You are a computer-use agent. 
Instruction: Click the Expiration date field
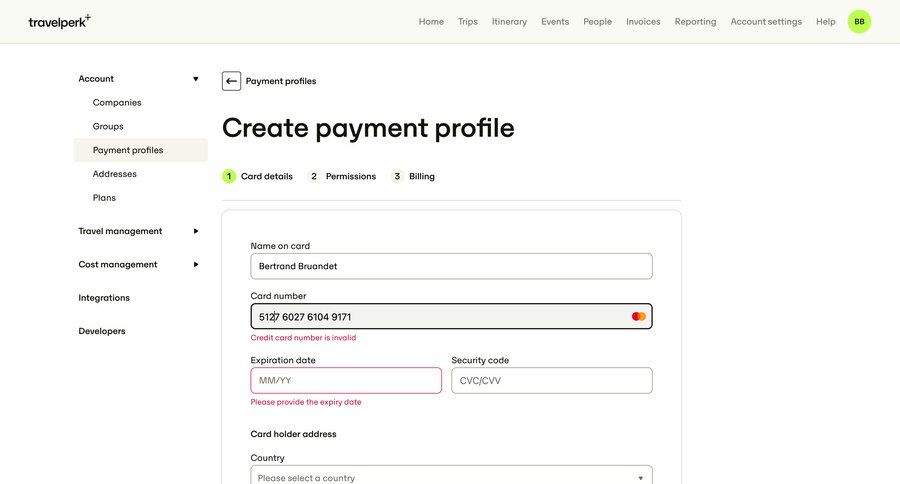click(346, 380)
